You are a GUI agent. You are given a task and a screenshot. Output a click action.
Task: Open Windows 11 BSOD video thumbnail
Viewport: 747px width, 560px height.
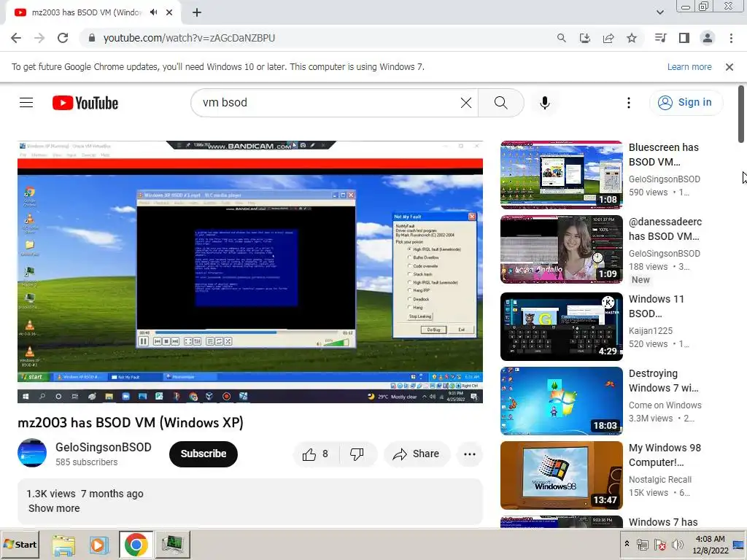pyautogui.click(x=561, y=327)
